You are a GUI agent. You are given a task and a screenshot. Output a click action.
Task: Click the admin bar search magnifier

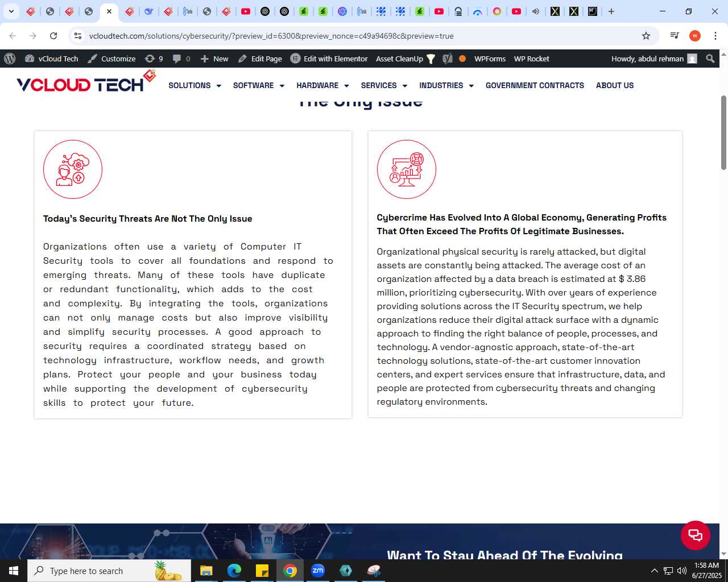[710, 59]
